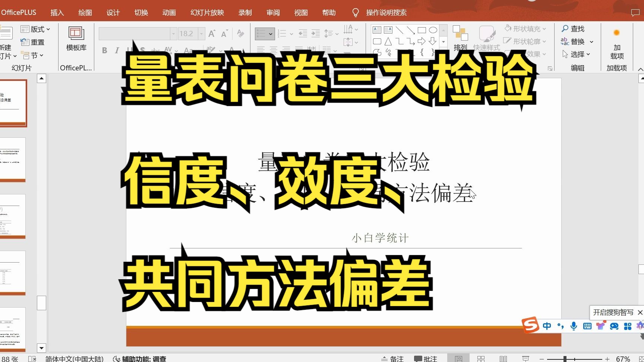This screenshot has width=644, height=362.
Task: Open the 审阅 review tab
Action: [x=273, y=13]
